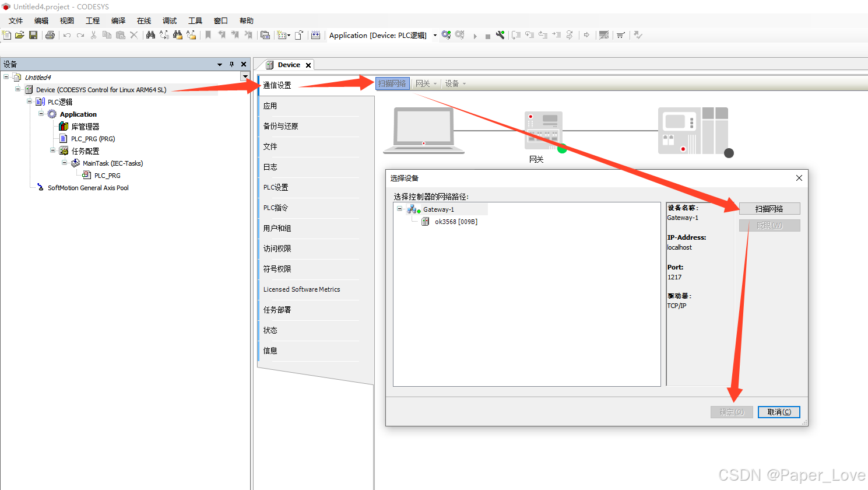Viewport: 868px width, 490px height.
Task: Open the 工具 menu
Action: [x=195, y=21]
